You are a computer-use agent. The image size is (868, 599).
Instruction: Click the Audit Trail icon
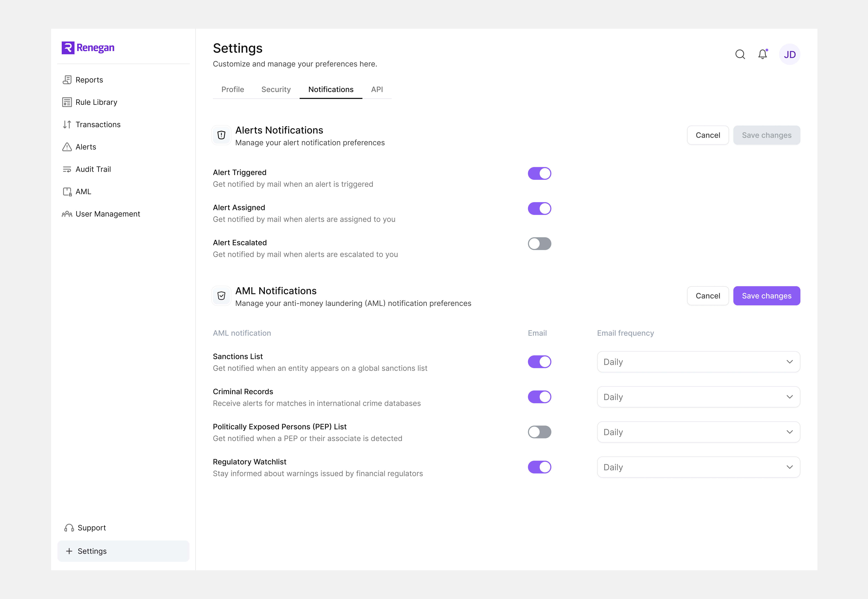pyautogui.click(x=67, y=169)
